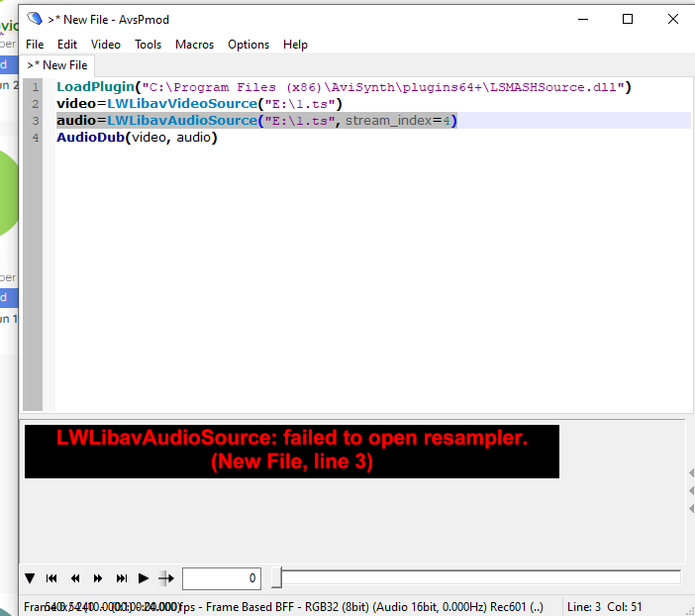Open the Help menu
This screenshot has width=695, height=616.
(295, 45)
